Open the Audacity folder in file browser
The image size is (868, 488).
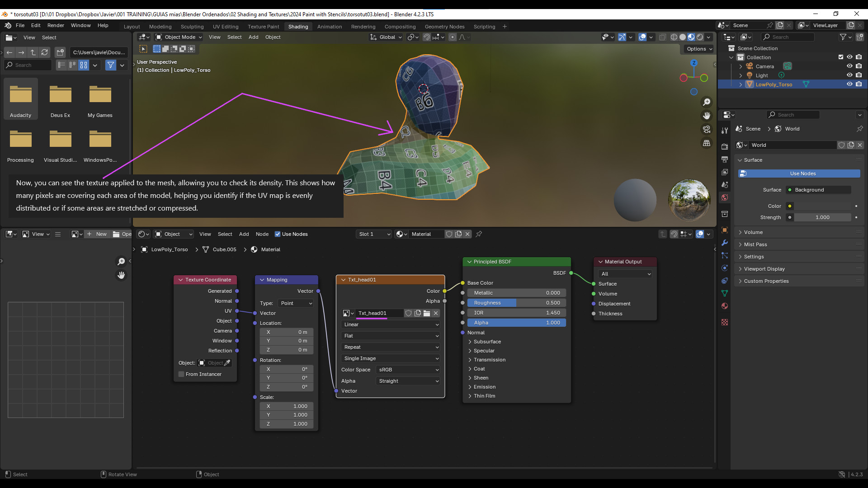click(x=21, y=99)
